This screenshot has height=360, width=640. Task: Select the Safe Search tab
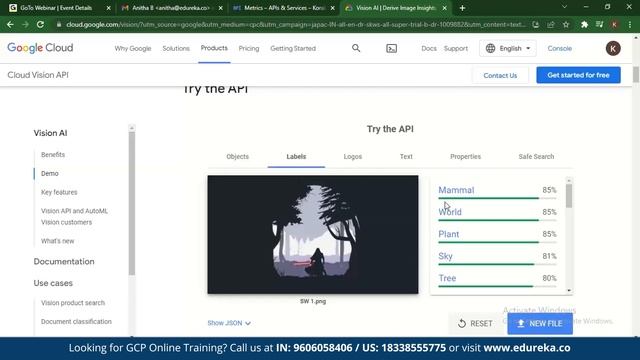click(536, 156)
